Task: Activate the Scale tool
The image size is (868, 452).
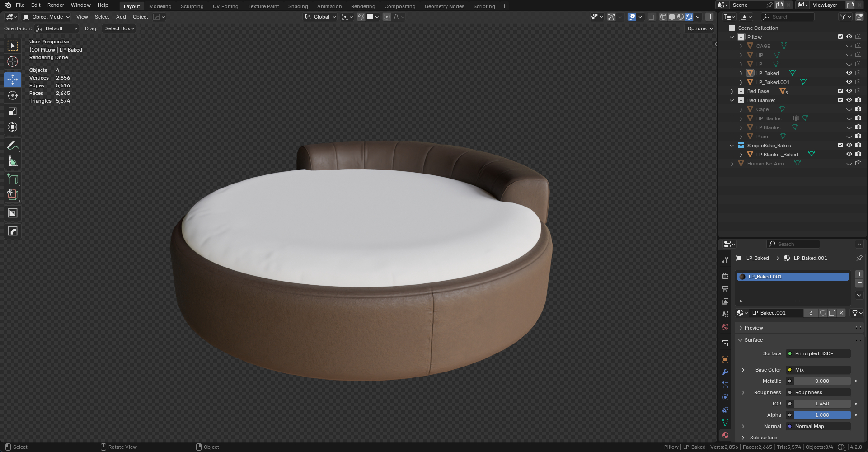Action: click(x=13, y=112)
